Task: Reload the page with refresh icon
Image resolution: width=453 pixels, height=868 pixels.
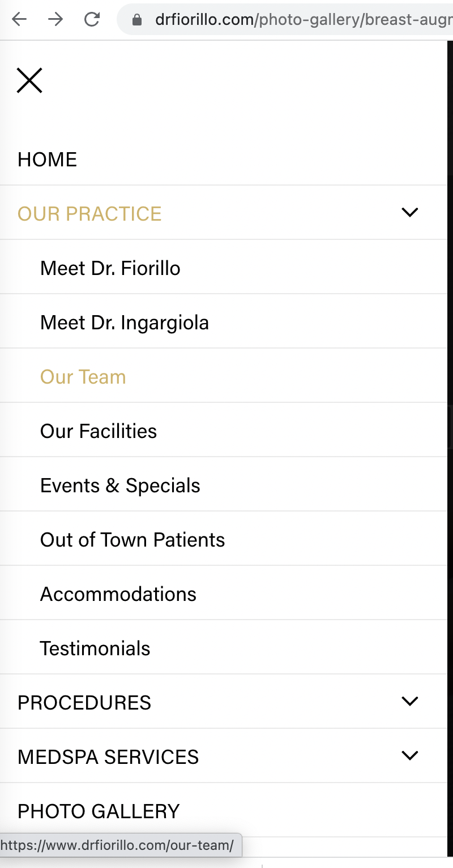Action: point(92,20)
